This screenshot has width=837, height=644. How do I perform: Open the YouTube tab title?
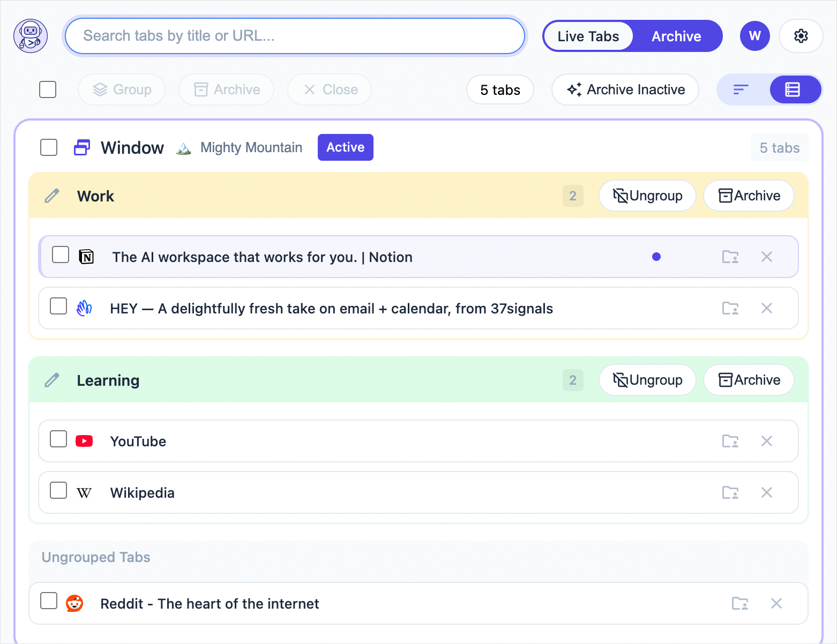(x=138, y=441)
